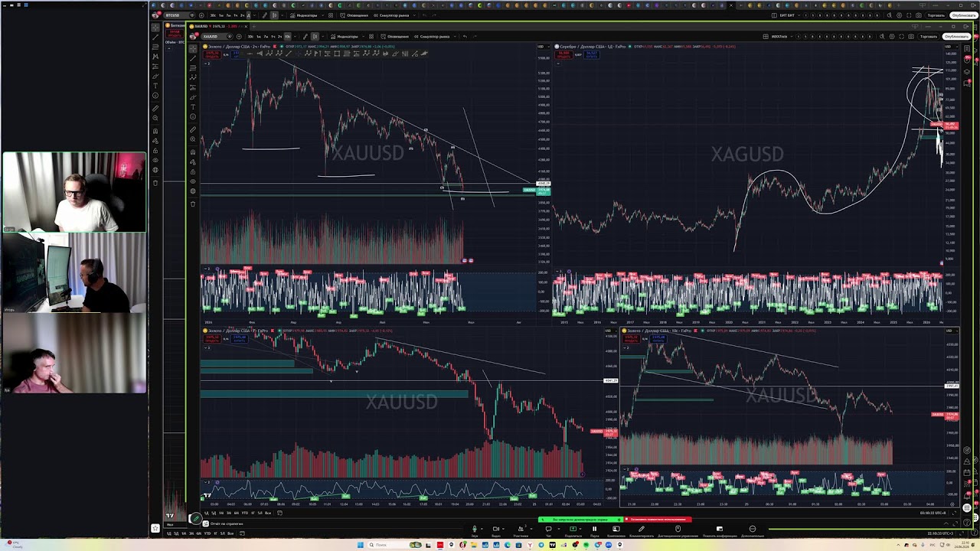The image size is (980, 551).
Task: Toggle lock all drawings in back BTCUSD window
Action: [x=155, y=151]
